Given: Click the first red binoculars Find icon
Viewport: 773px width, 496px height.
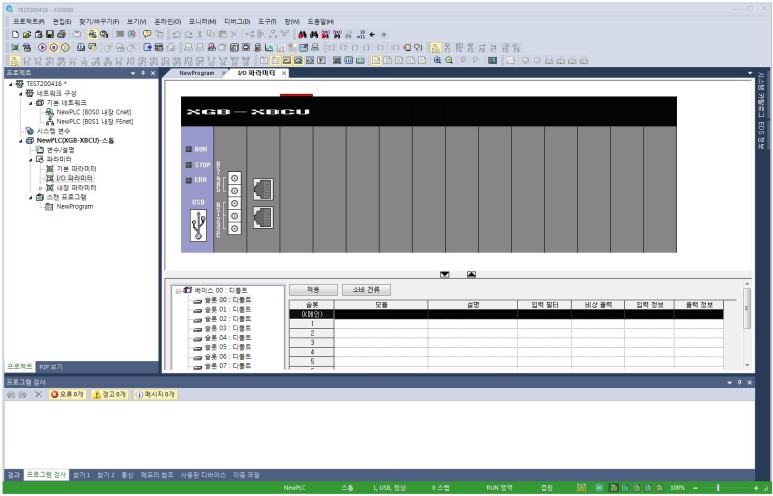Looking at the screenshot, I should click(x=302, y=35).
